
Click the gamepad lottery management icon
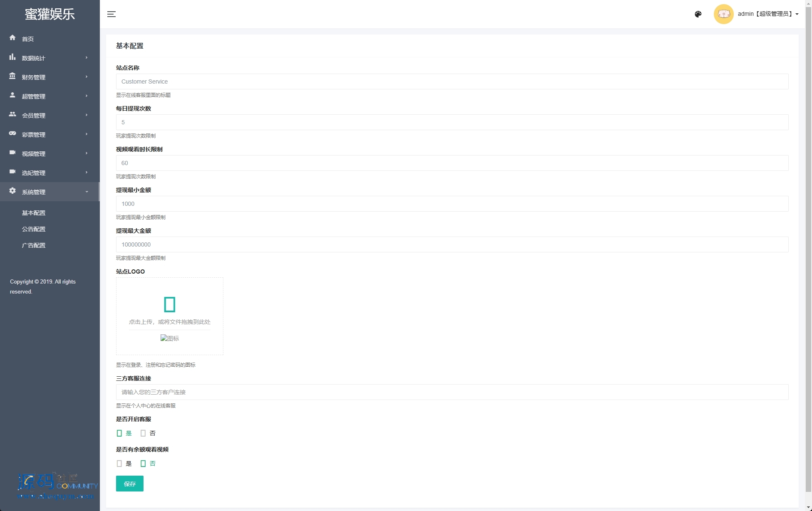[12, 133]
